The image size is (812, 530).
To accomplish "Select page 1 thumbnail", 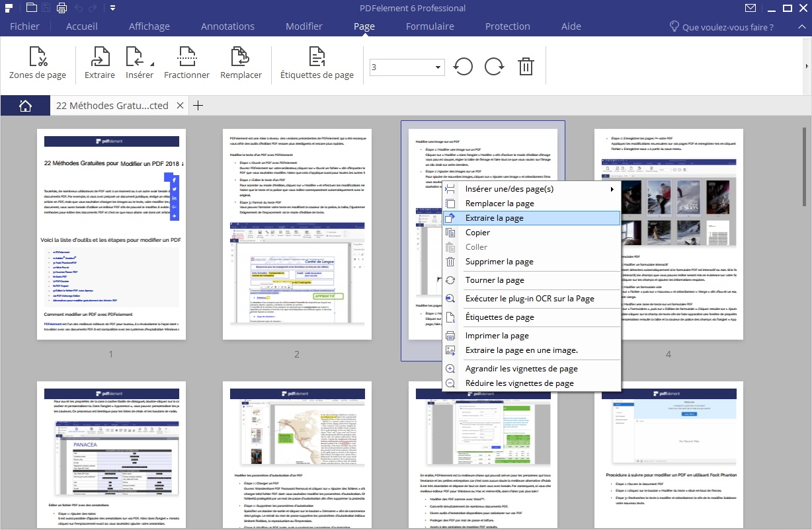I will (x=111, y=234).
